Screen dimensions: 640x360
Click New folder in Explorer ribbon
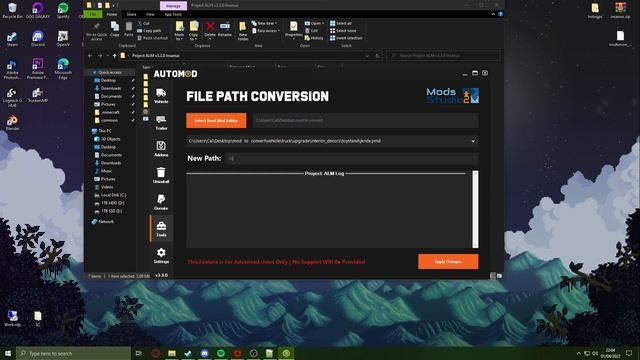(243, 31)
